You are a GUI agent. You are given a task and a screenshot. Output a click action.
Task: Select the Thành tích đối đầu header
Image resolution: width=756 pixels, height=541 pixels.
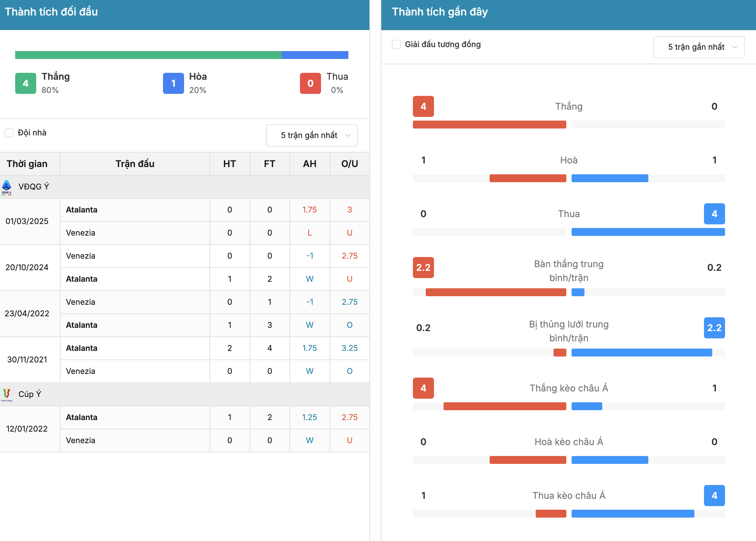click(x=51, y=12)
